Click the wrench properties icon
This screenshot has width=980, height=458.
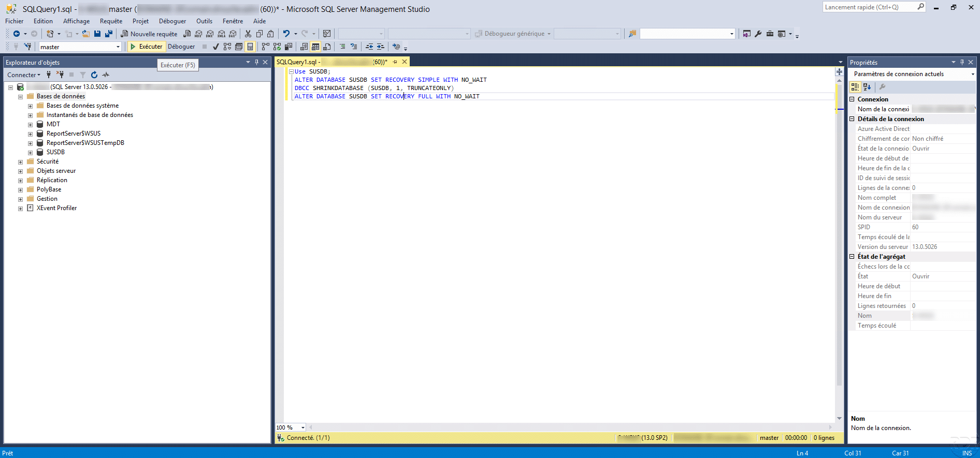click(758, 34)
